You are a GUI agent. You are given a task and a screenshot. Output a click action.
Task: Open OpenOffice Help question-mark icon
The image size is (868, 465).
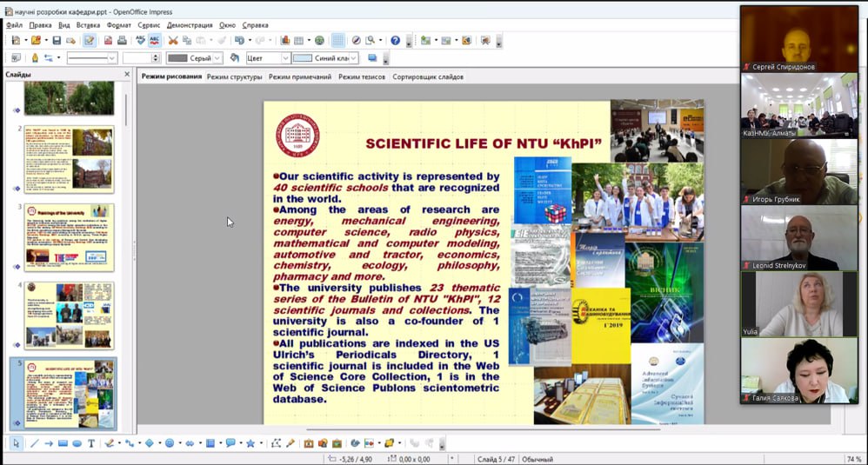395,41
